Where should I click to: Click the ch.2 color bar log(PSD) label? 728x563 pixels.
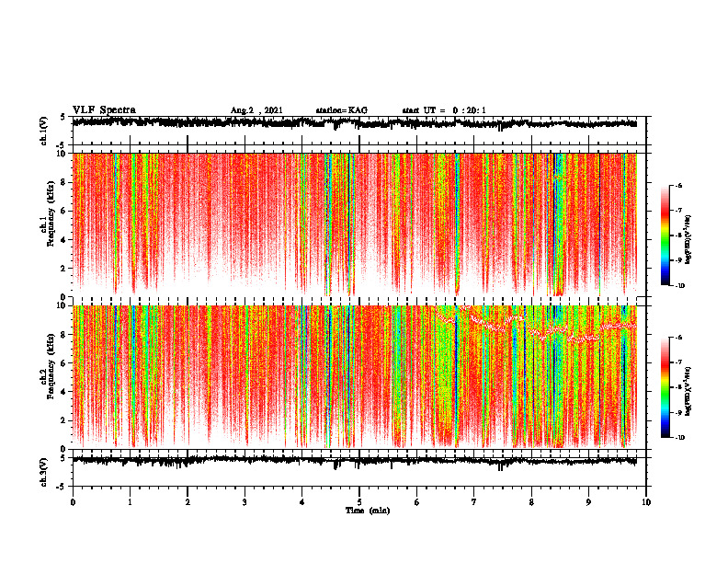[x=688, y=392]
